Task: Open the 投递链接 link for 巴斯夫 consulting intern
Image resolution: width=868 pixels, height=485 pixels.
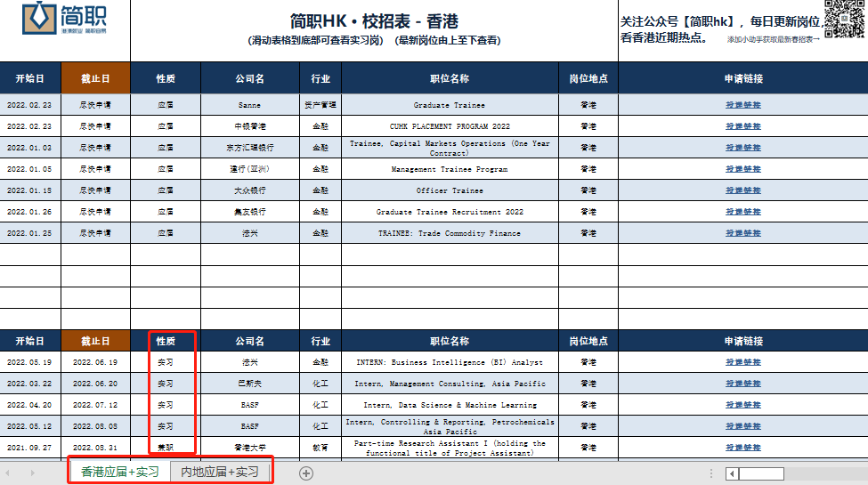Action: (742, 384)
